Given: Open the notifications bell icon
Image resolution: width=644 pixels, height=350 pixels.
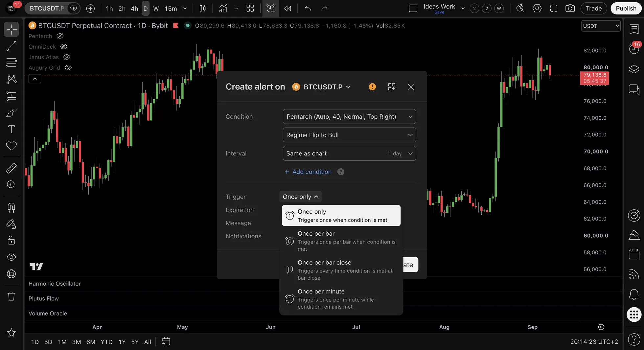Looking at the screenshot, I should coord(634,294).
